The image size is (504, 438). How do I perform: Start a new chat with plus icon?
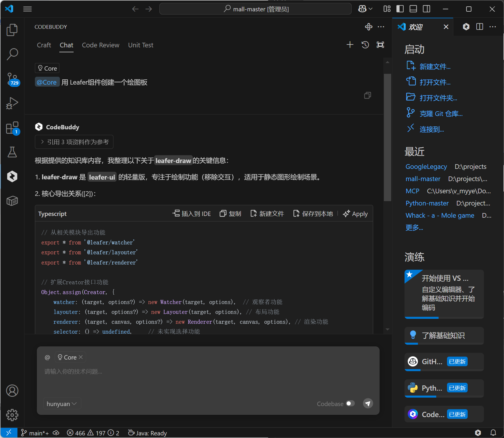[x=350, y=45]
